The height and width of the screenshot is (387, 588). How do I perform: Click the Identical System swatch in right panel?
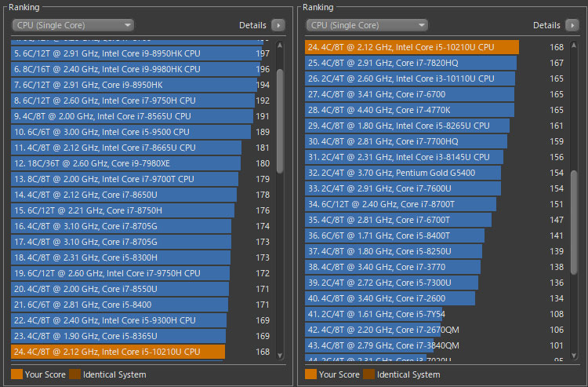[x=368, y=374]
